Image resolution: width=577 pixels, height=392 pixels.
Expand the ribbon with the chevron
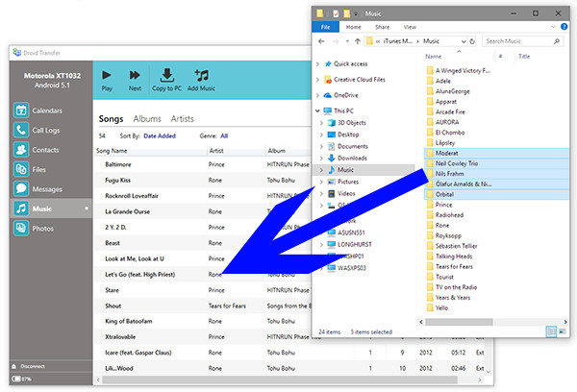[x=553, y=27]
